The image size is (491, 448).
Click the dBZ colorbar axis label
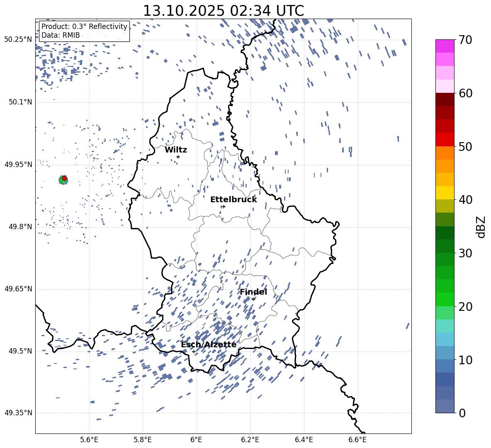click(481, 227)
